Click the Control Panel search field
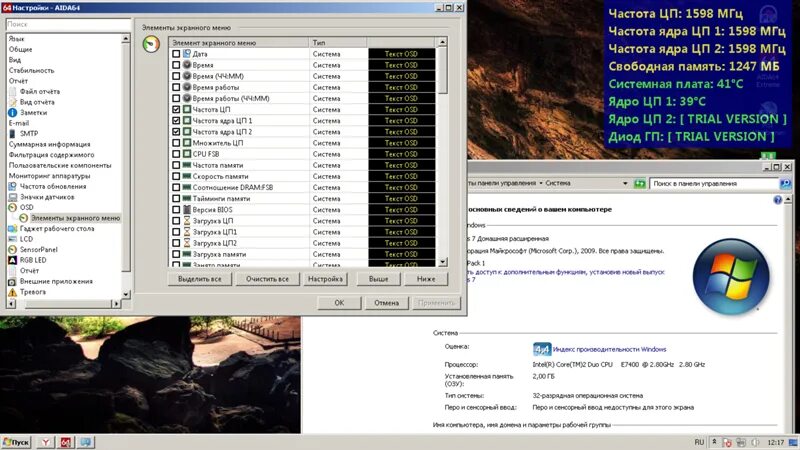Image resolution: width=800 pixels, height=450 pixels. pyautogui.click(x=714, y=183)
